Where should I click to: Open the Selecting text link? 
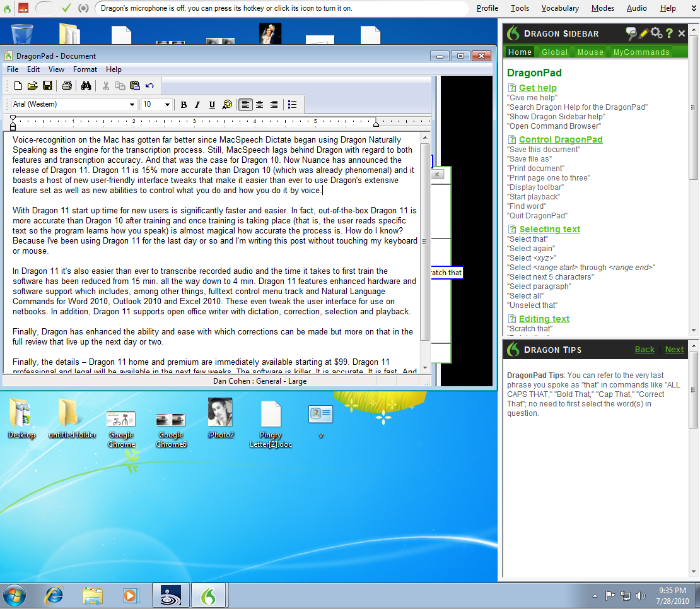[x=549, y=229]
